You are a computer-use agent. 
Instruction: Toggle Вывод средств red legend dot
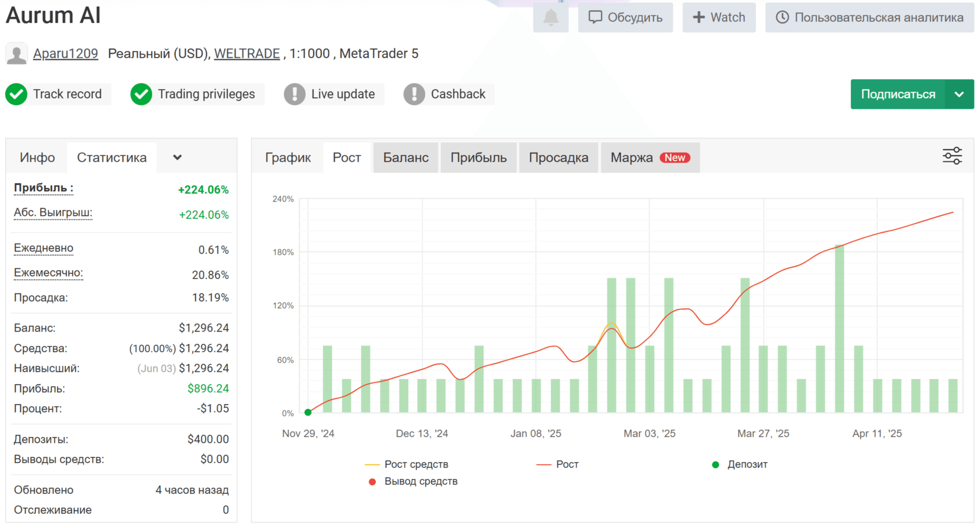[373, 482]
